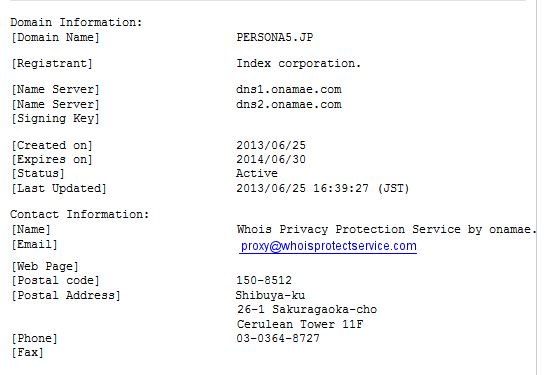544x375 pixels.
Task: Click the Shibuya-ku address line
Action: tap(270, 295)
